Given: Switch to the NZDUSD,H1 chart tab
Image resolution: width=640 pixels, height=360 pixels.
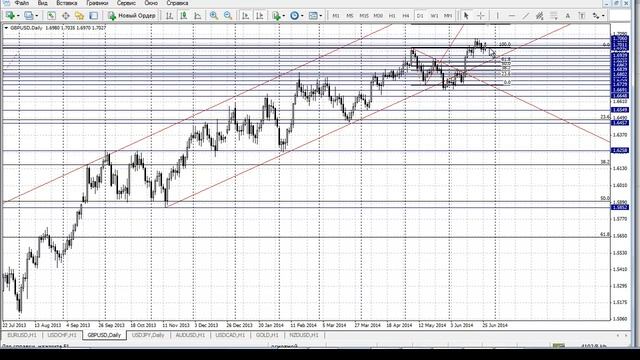Looking at the screenshot, I should click(x=304, y=335).
